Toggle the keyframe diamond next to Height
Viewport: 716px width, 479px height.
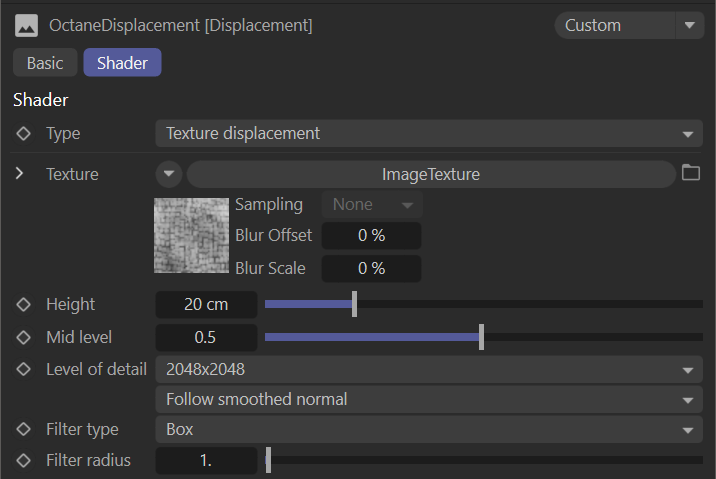[24, 304]
